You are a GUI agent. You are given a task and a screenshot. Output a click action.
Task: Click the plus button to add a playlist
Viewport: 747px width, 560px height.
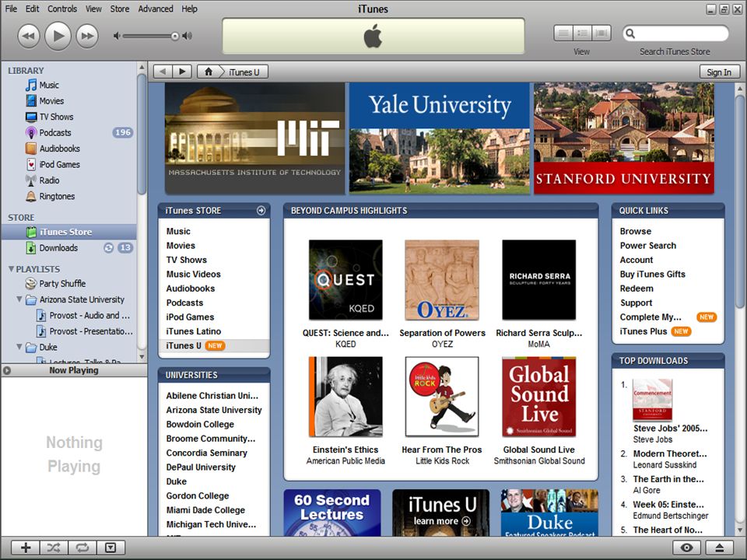26,548
